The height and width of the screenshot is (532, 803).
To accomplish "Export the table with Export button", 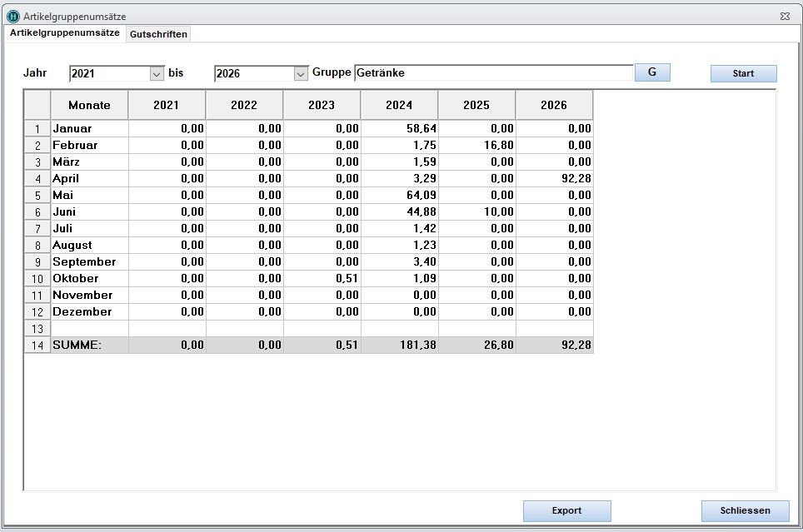I will 566,510.
